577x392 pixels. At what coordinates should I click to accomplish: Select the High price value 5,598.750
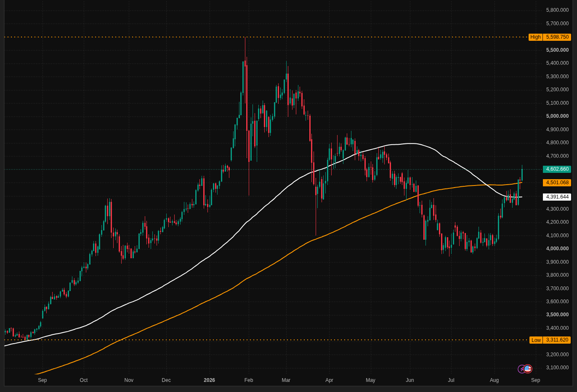point(557,37)
